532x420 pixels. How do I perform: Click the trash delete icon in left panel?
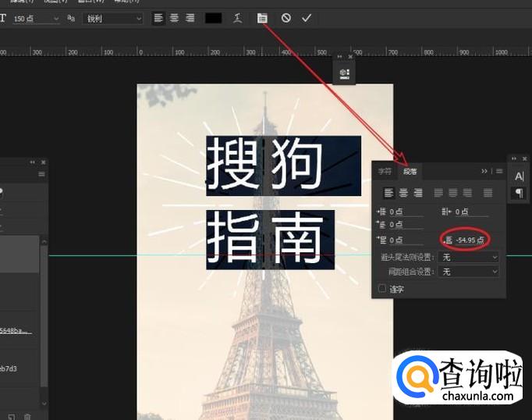click(x=28, y=417)
